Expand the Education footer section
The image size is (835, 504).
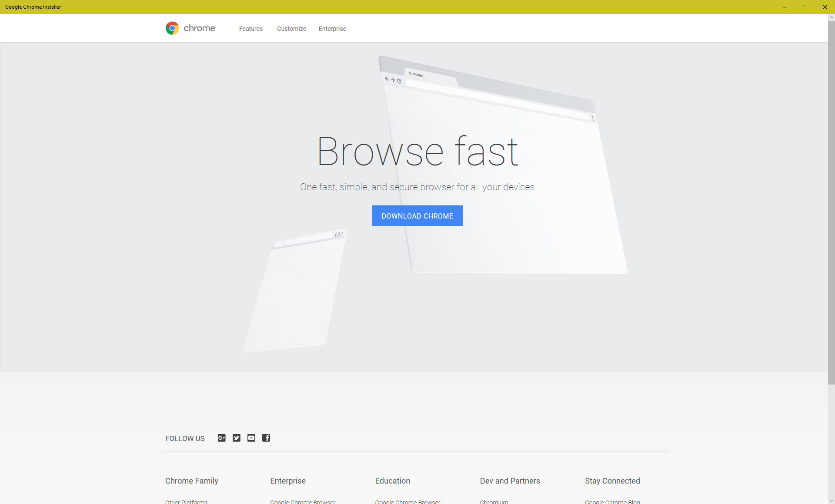click(x=392, y=481)
